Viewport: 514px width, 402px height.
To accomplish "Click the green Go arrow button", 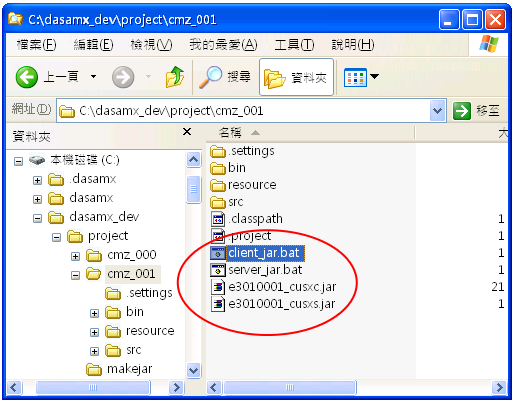I will [x=462, y=111].
